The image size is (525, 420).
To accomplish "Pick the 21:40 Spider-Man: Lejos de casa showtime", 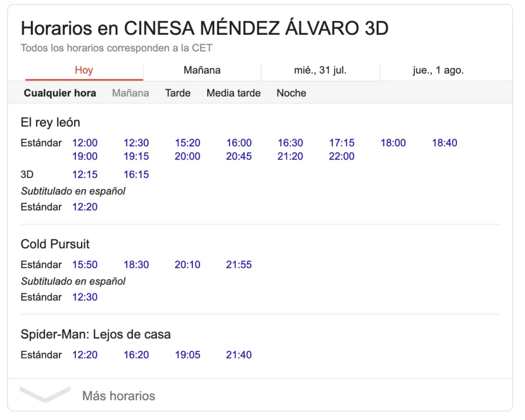I will coord(238,354).
